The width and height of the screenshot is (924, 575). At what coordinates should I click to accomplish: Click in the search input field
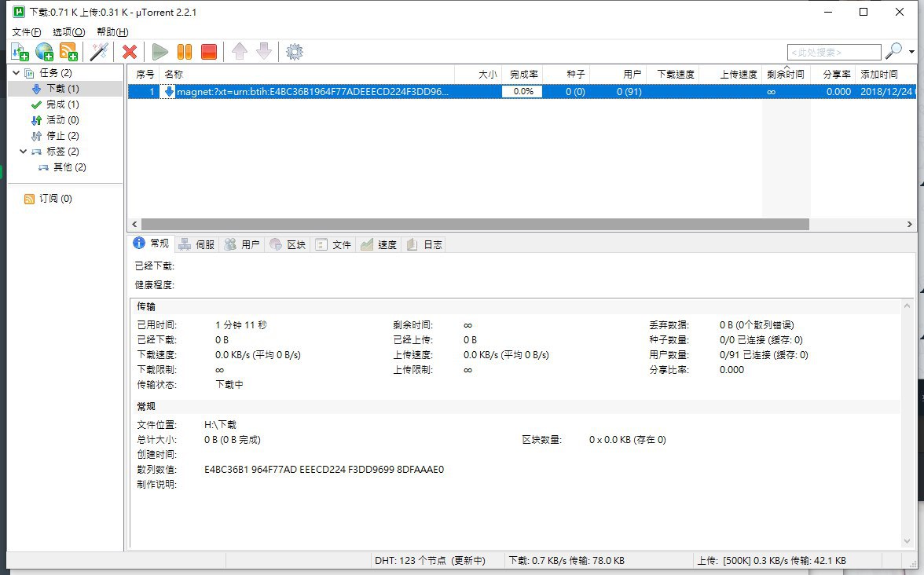pos(833,52)
